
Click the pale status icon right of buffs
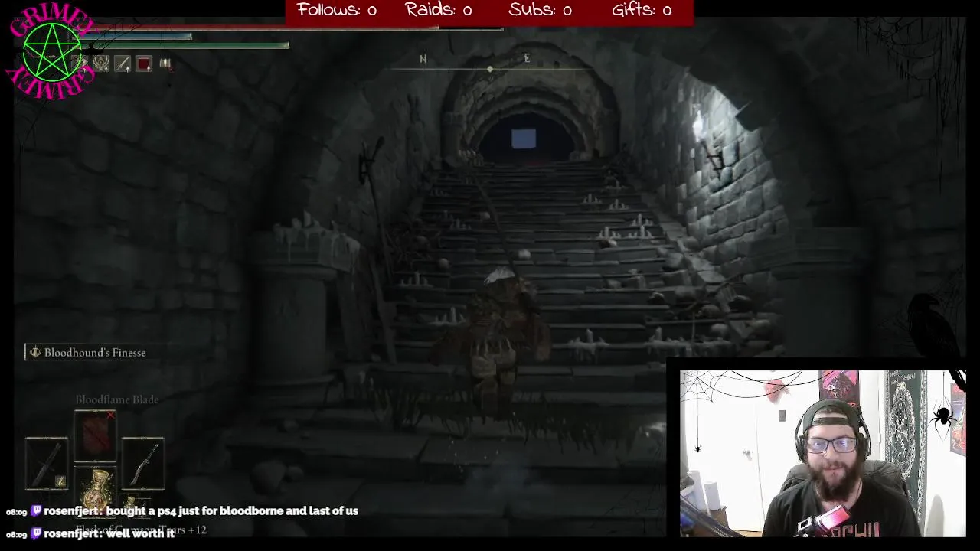(165, 64)
